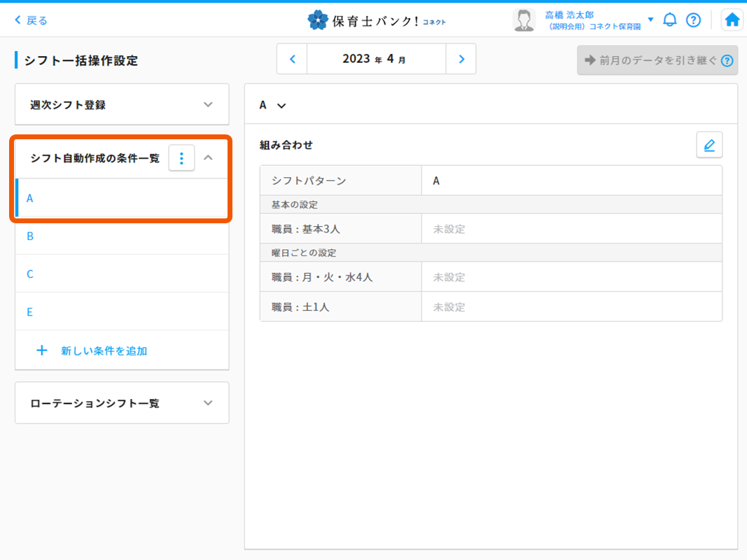Viewport: 747px width, 560px height.
Task: Collapse the シフト自動作成の条件一覧 section
Action: tap(208, 158)
